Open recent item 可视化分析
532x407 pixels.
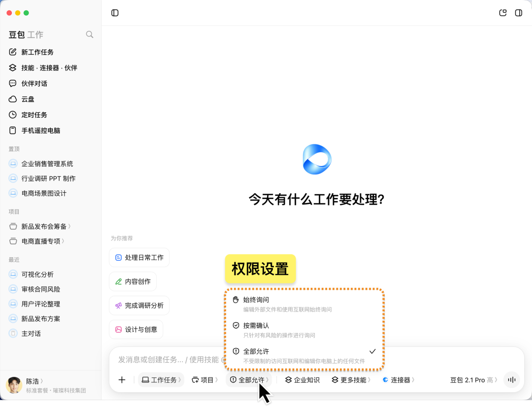pyautogui.click(x=51, y=274)
